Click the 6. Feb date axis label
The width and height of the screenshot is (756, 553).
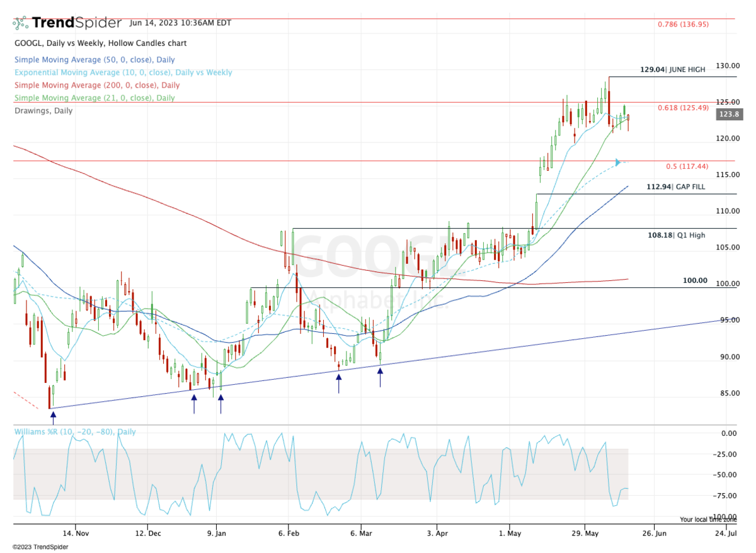[288, 532]
